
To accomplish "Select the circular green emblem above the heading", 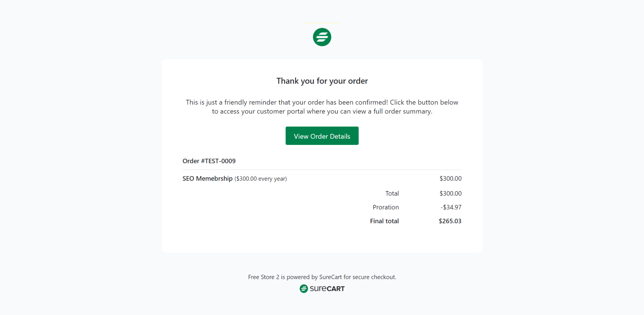I will point(322,37).
